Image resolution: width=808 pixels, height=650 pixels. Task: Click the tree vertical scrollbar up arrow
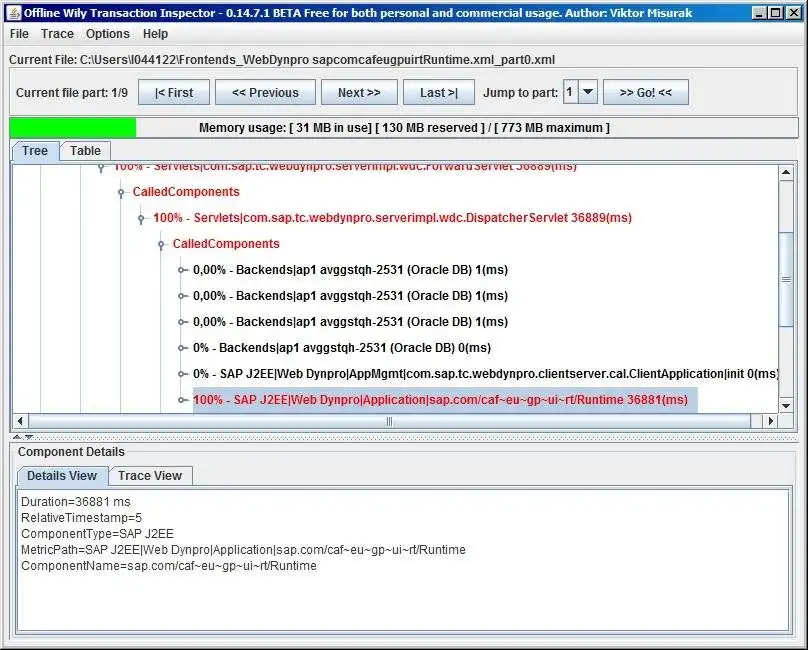pyautogui.click(x=786, y=173)
